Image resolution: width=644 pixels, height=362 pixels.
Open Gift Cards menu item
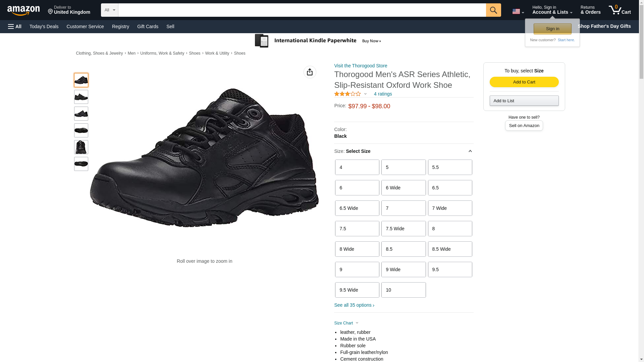pyautogui.click(x=148, y=26)
